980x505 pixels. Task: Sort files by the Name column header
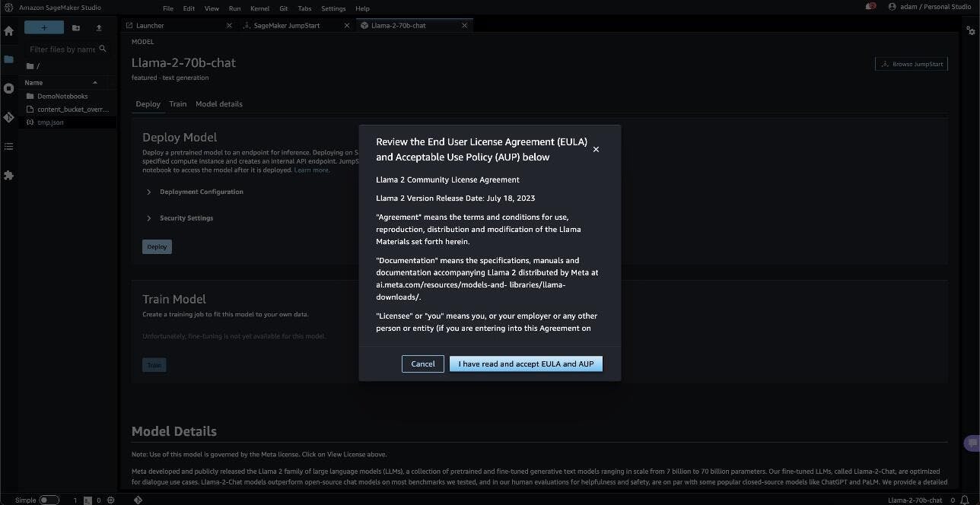coord(61,82)
